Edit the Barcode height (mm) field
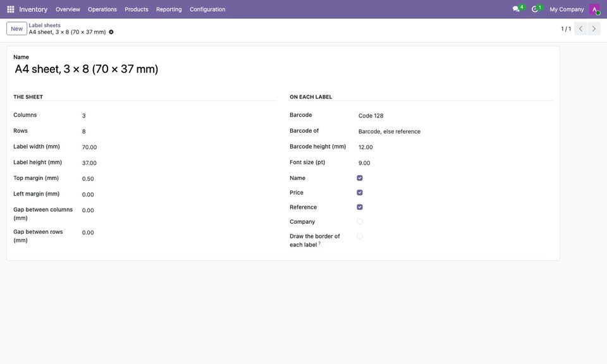Image resolution: width=607 pixels, height=364 pixels. pyautogui.click(x=455, y=147)
